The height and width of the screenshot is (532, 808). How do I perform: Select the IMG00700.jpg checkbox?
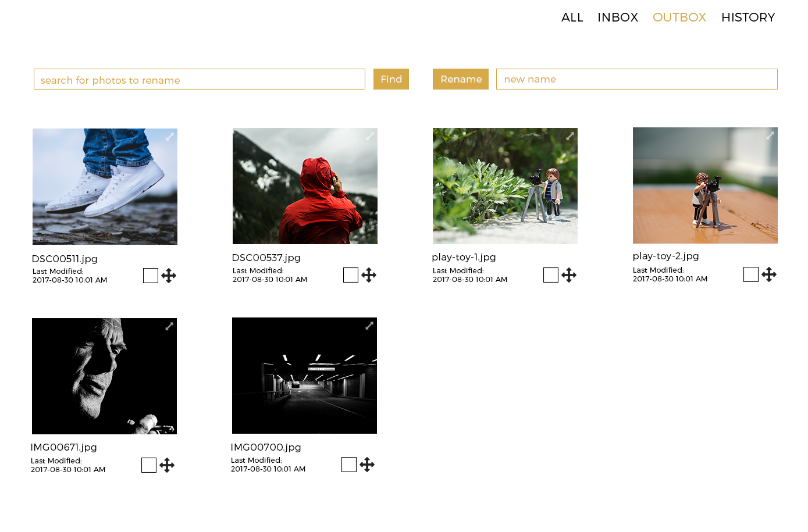coord(349,465)
